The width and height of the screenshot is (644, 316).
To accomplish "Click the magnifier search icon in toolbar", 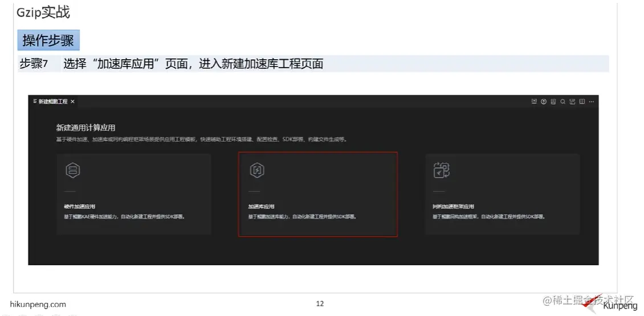I will click(563, 102).
